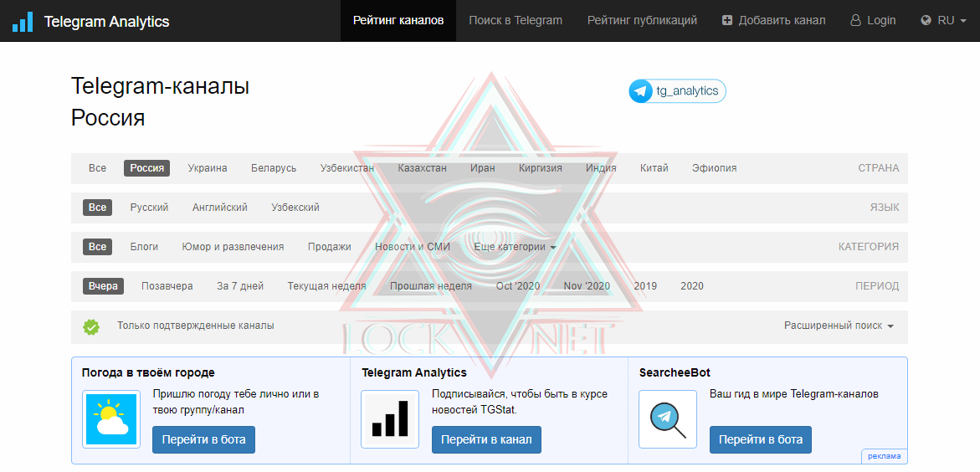Image resolution: width=980 pixels, height=472 pixels.
Task: Click the Погода в твоём городе heading
Action: [x=148, y=373]
